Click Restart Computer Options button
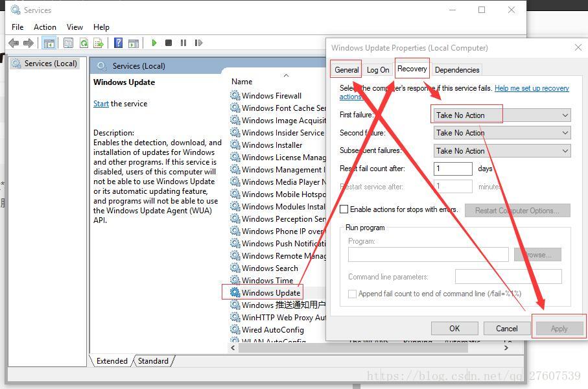 point(517,211)
